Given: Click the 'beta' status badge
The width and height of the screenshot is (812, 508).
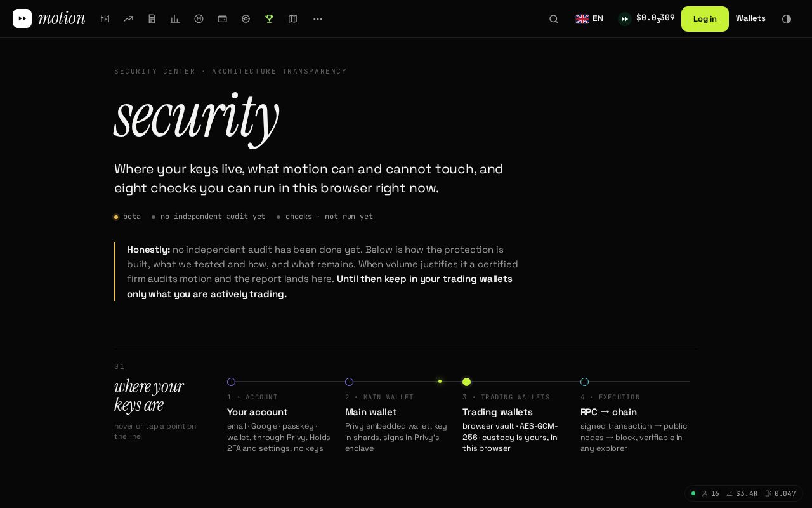Looking at the screenshot, I should click(128, 217).
